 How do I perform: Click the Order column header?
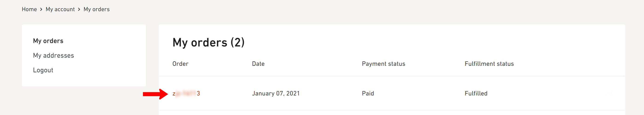pyautogui.click(x=180, y=64)
